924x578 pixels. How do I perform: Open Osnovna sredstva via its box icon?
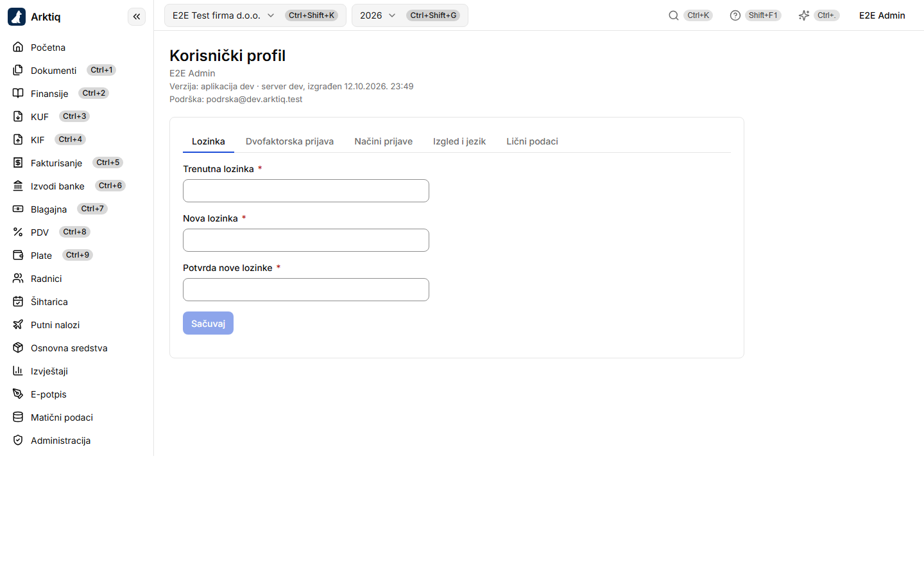tap(18, 347)
